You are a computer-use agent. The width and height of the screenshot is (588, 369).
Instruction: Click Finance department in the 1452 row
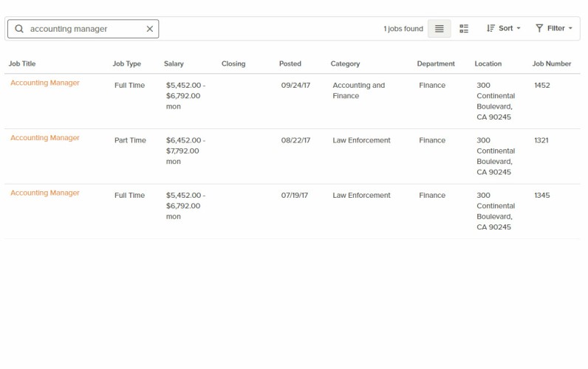[432, 86]
